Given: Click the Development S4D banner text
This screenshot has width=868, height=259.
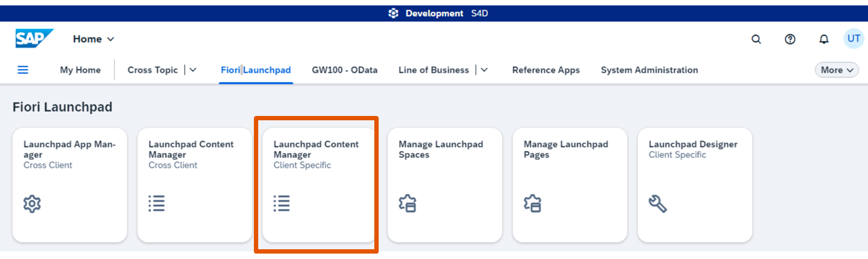Looking at the screenshot, I should coord(446,13).
